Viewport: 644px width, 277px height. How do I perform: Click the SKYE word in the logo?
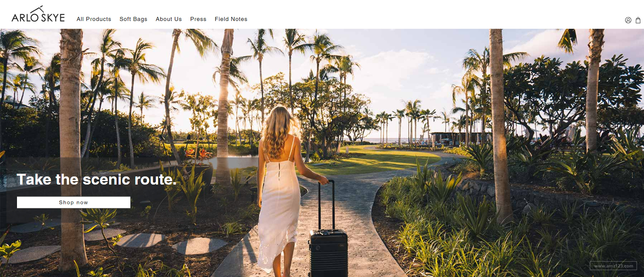click(53, 18)
